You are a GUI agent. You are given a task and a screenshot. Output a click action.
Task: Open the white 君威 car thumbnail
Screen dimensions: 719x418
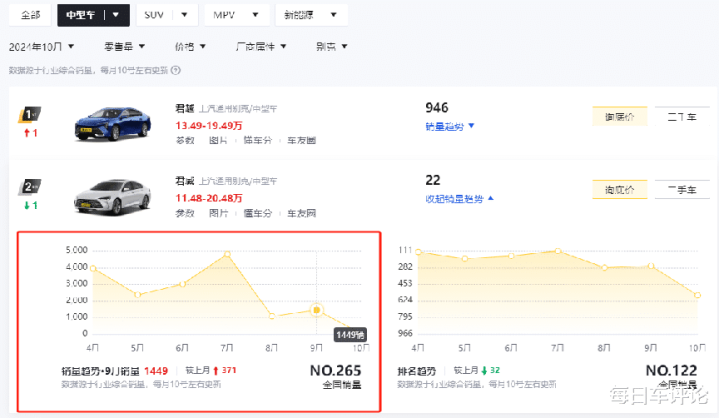[x=113, y=196]
